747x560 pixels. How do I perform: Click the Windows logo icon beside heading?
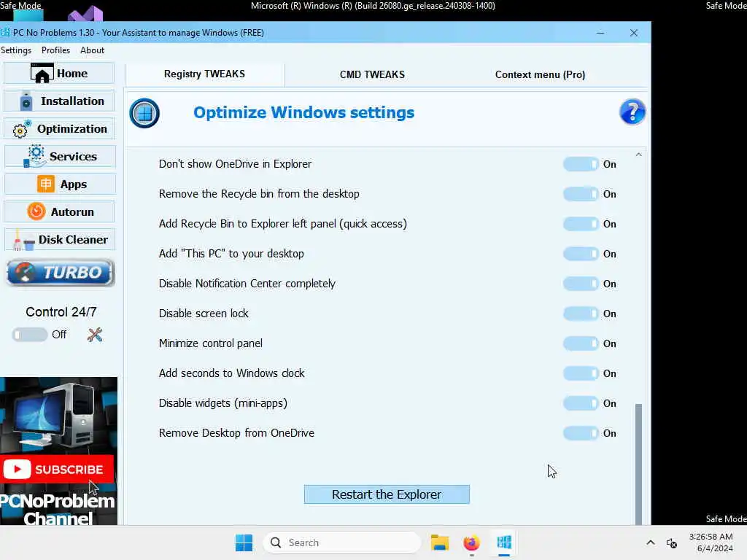pos(144,113)
